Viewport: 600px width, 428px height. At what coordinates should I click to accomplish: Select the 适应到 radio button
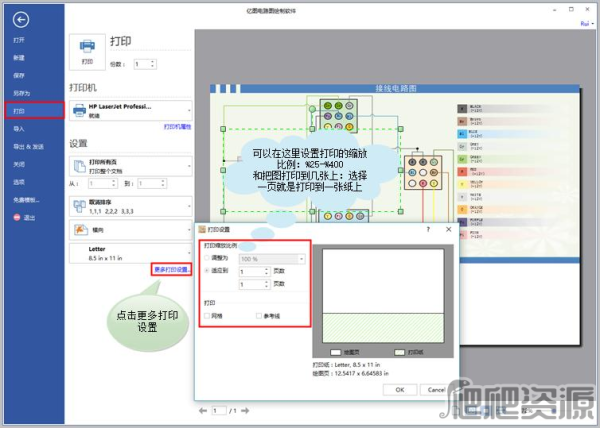(x=207, y=270)
